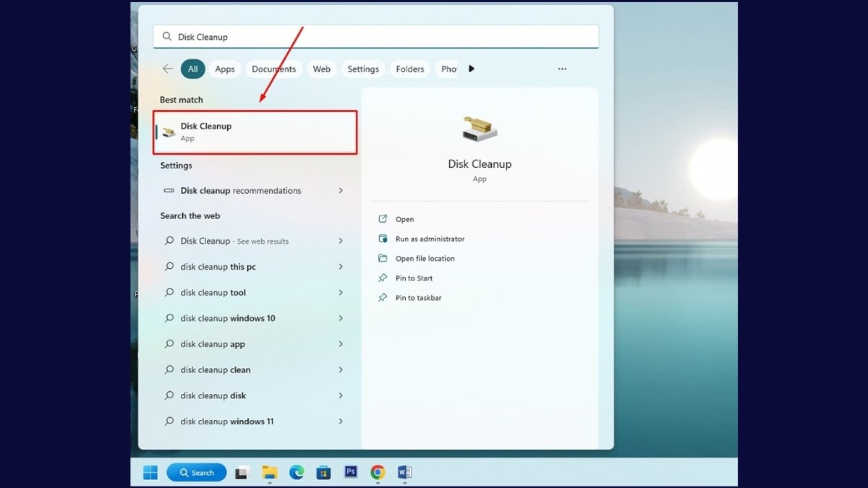Click Open in the preview pane
The image size is (868, 488).
[x=404, y=219]
